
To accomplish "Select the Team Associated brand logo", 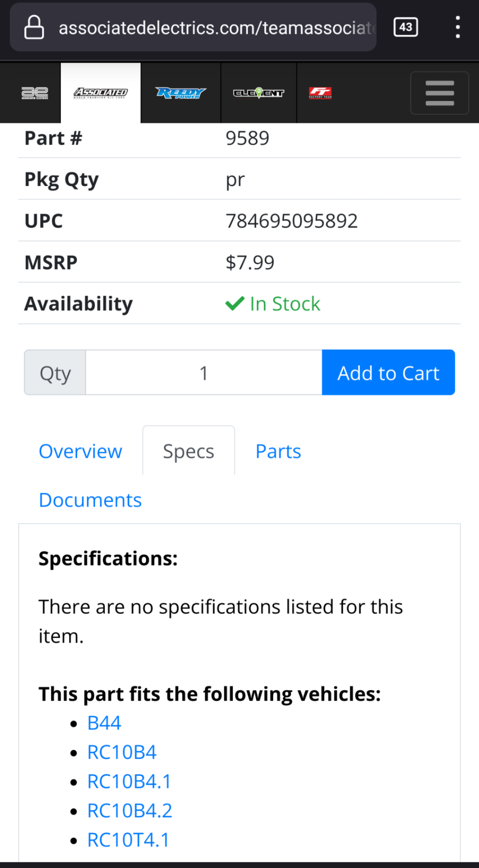I will (101, 93).
